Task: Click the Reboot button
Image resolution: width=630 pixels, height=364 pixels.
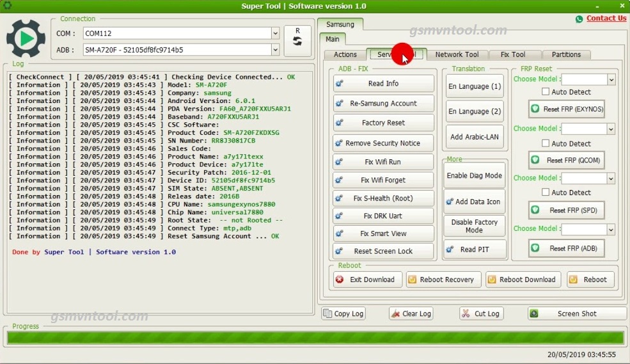Action: (x=590, y=280)
